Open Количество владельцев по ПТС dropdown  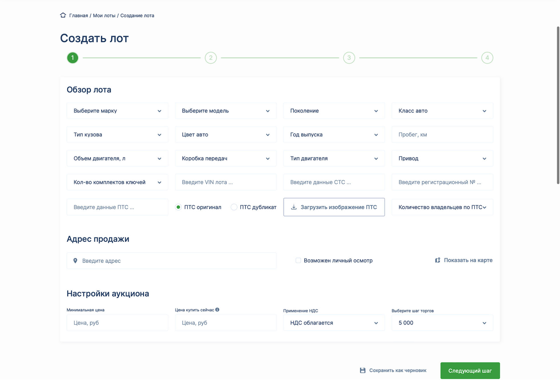click(442, 207)
